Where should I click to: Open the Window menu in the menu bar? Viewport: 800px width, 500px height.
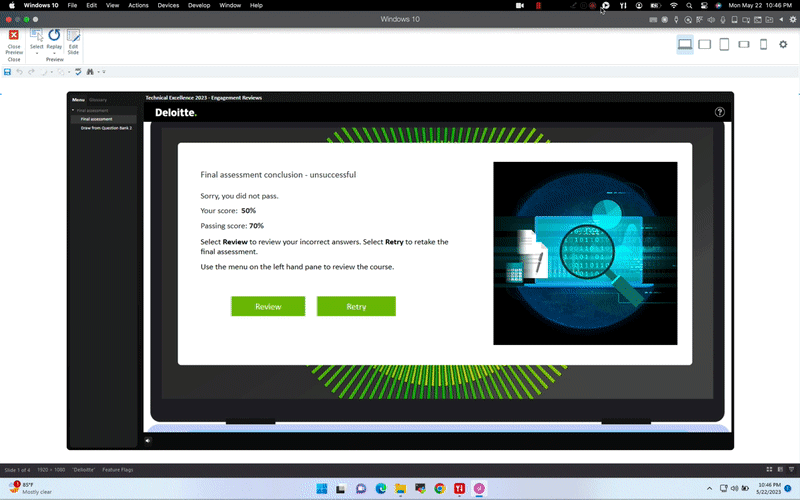230,5
